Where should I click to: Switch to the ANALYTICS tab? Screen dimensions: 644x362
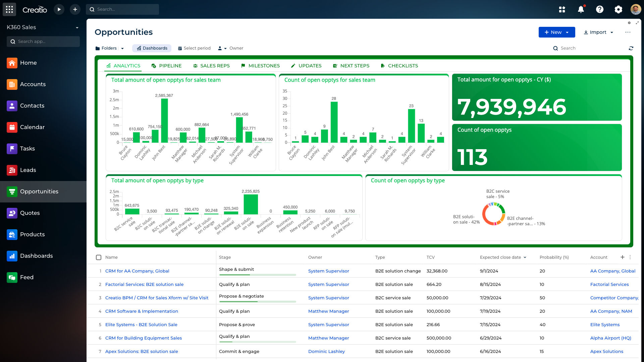[123, 66]
